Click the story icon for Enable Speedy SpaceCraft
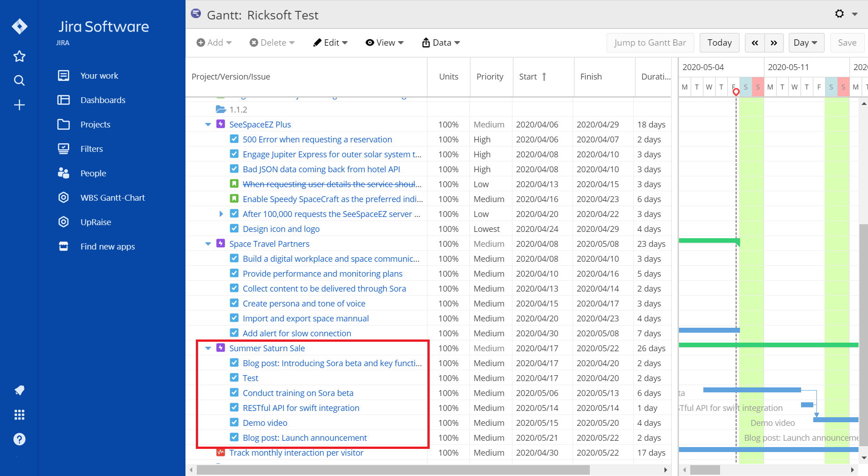 tap(234, 198)
